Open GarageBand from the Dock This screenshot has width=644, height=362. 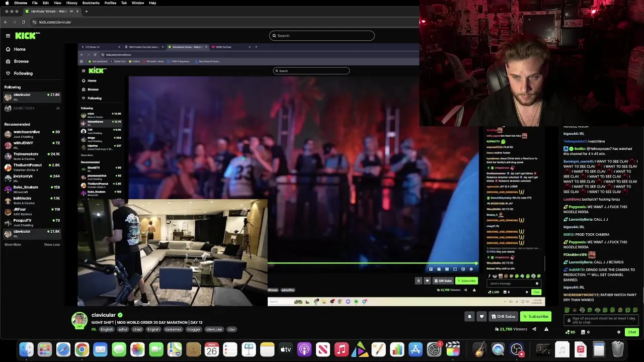479,349
